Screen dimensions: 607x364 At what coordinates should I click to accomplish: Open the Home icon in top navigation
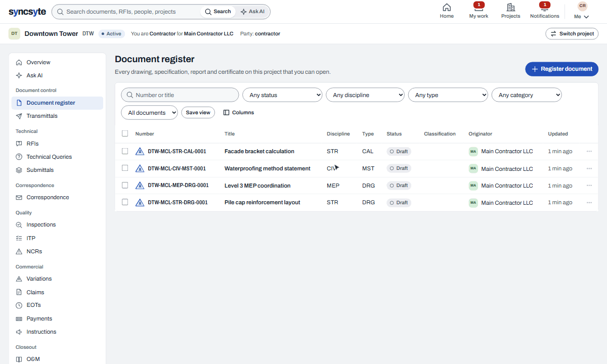(x=447, y=7)
